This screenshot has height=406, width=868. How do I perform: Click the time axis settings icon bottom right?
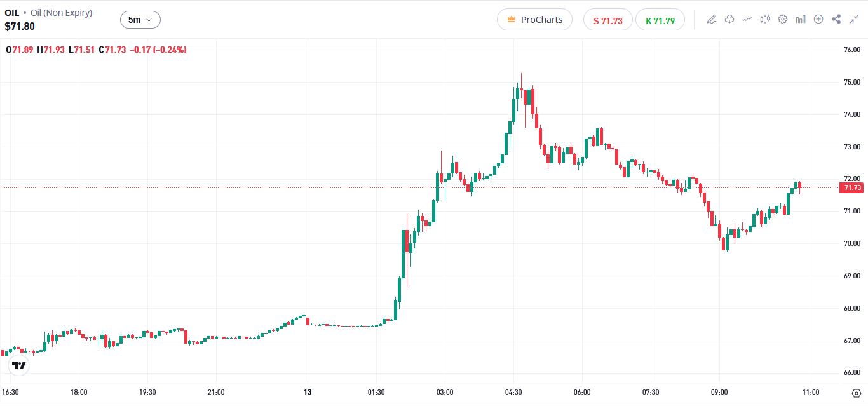[856, 393]
